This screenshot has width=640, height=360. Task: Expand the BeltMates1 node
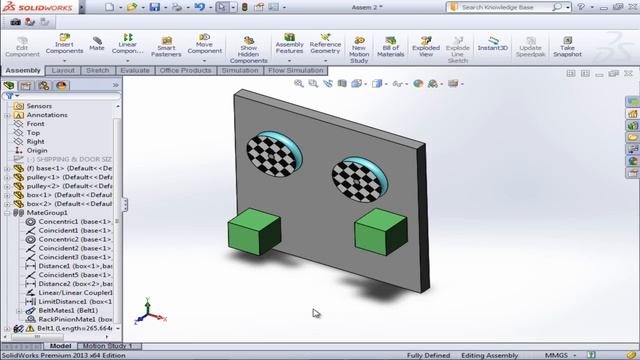point(18,311)
